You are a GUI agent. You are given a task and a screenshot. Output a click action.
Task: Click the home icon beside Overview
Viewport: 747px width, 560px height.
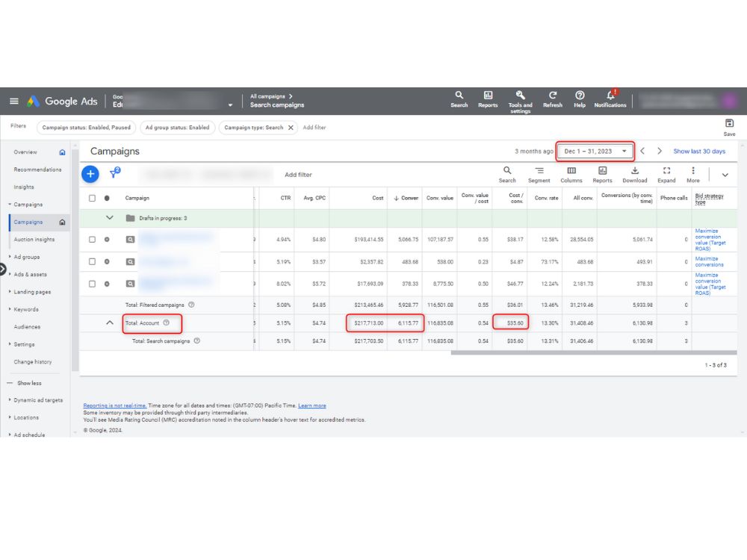pos(63,152)
